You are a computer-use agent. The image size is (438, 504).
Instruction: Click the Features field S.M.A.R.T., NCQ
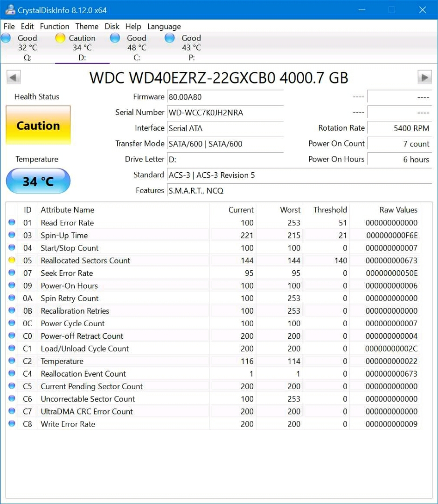(299, 190)
